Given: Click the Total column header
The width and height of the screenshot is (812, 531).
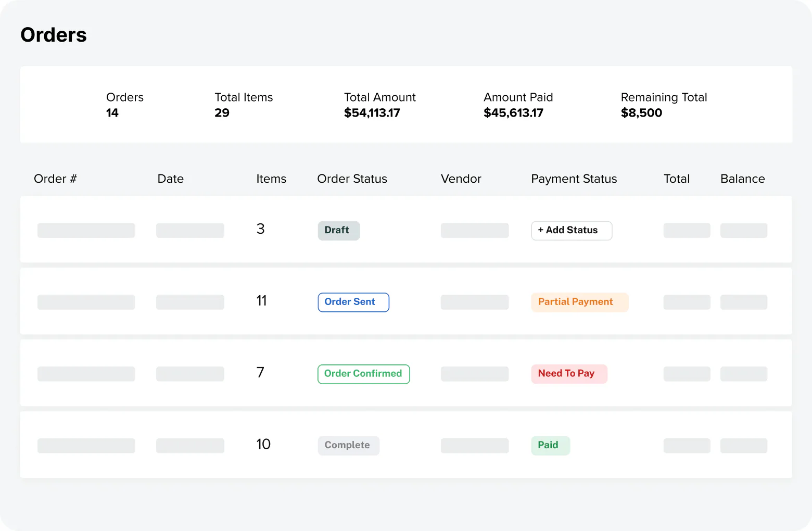Looking at the screenshot, I should point(677,179).
